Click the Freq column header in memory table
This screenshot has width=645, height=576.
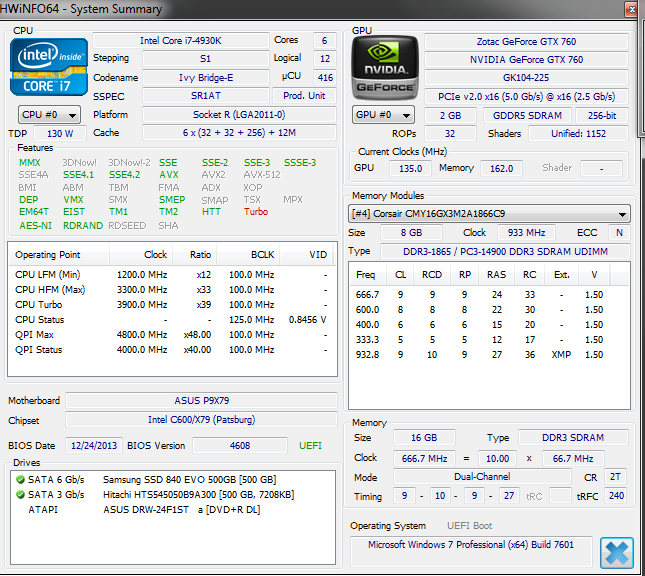tap(367, 275)
